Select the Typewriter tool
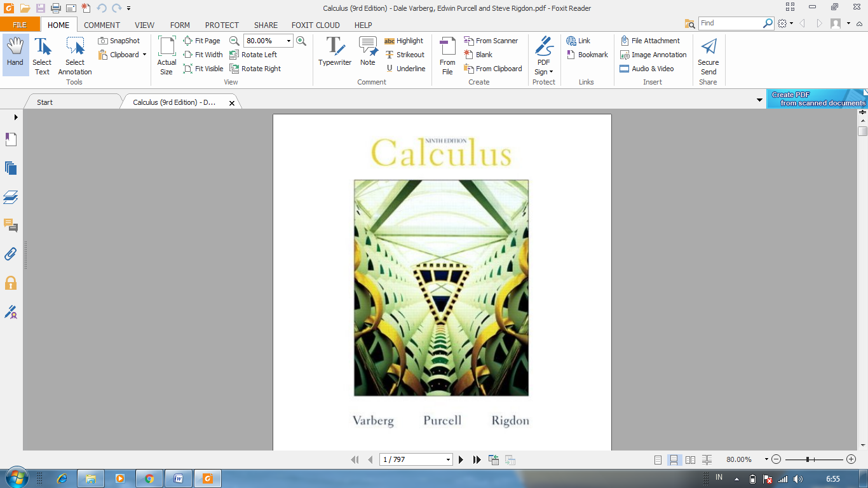 [x=335, y=51]
